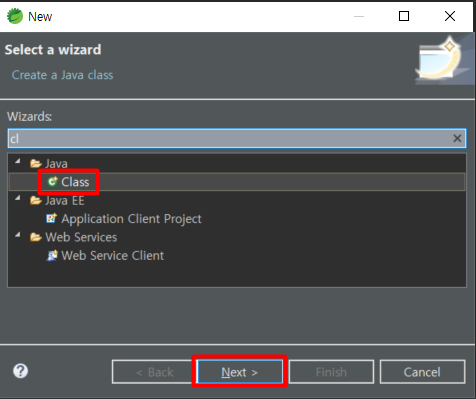Viewport: 476px width, 399px height.
Task: Click the Next button
Action: [240, 372]
